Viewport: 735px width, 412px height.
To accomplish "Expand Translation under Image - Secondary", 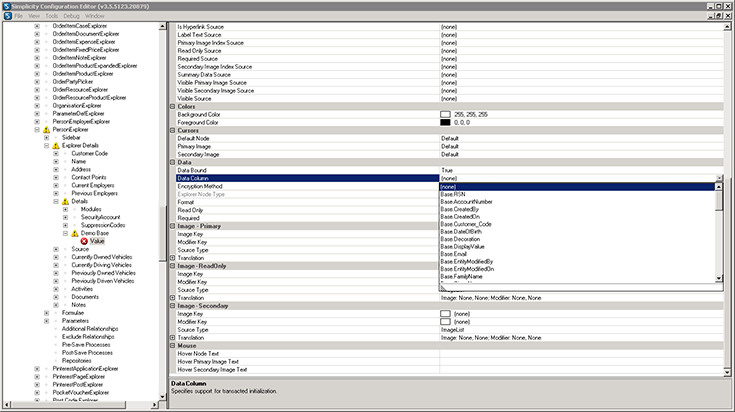I will tap(172, 337).
